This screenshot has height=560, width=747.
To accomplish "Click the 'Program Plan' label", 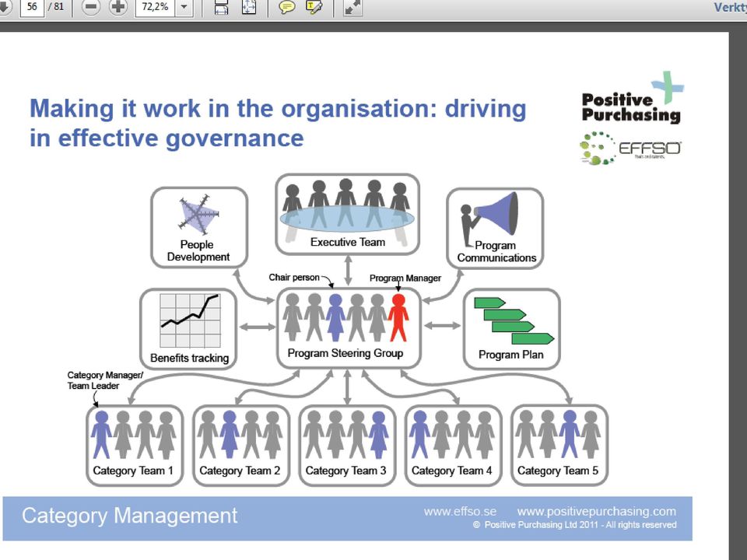I will (x=511, y=355).
